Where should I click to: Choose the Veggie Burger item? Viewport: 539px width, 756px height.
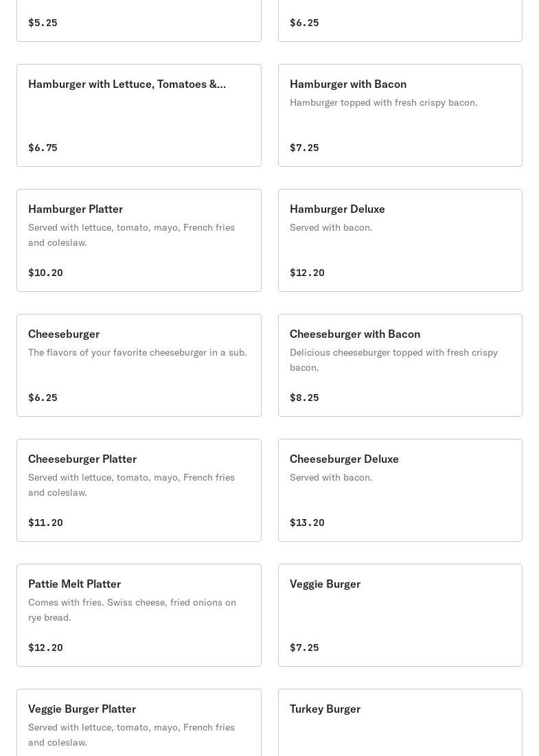coord(400,615)
